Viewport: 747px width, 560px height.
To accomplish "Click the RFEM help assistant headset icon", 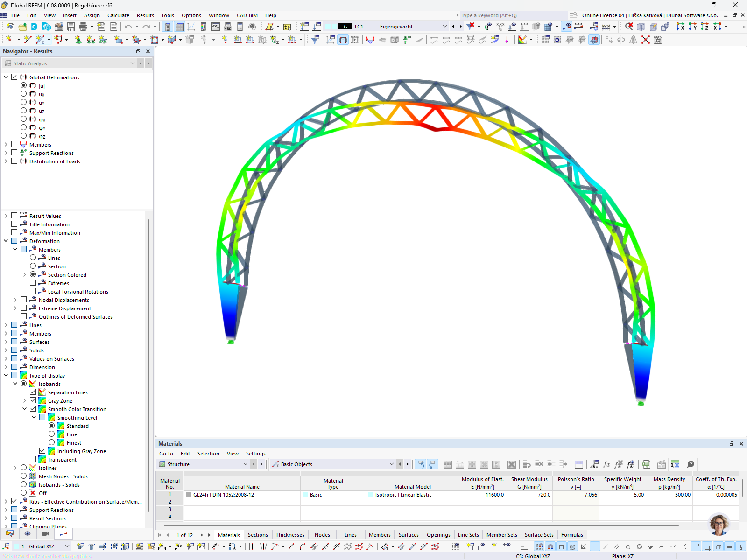I will (x=252, y=27).
